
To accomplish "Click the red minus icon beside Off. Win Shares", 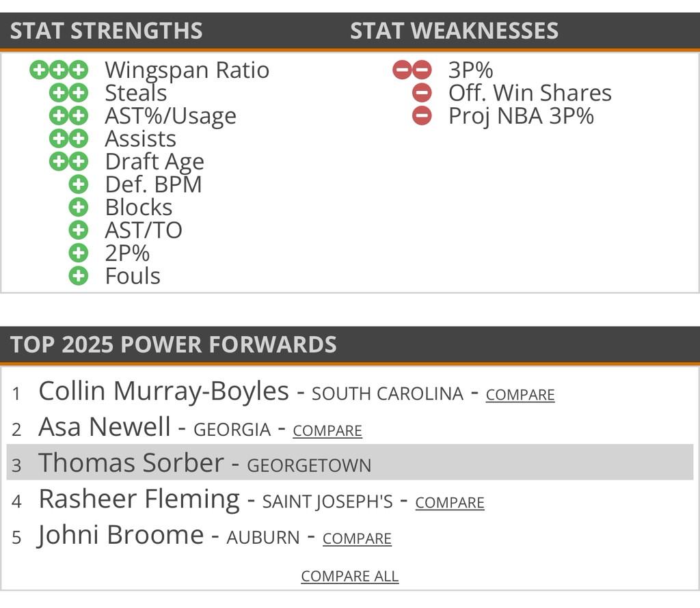I will tap(422, 93).
